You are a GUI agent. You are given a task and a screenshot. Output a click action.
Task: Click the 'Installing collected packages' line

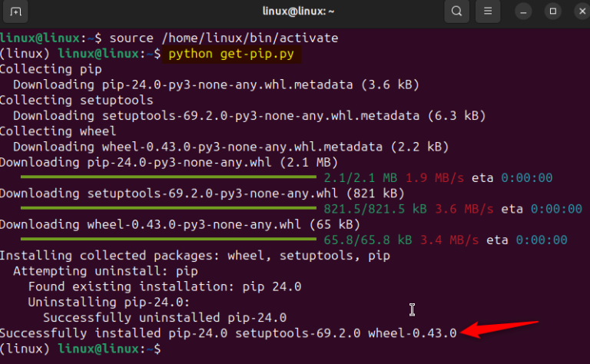tap(194, 255)
